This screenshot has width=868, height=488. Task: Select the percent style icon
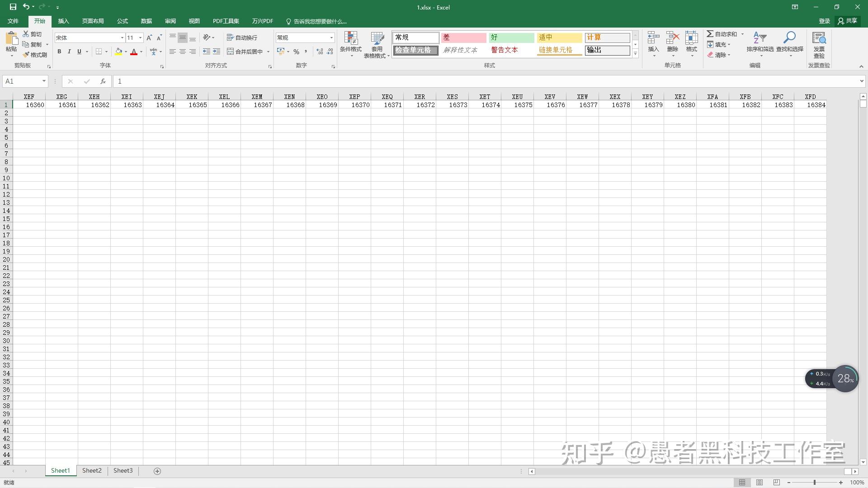[x=297, y=52]
